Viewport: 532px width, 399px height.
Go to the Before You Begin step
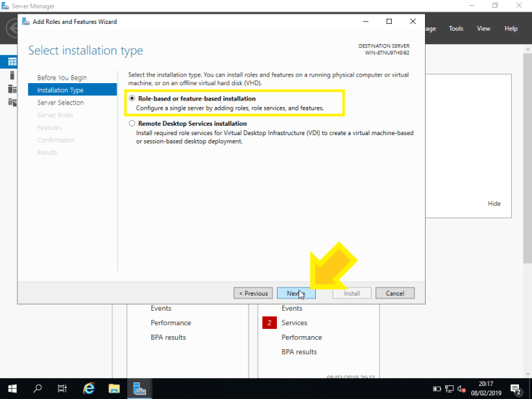61,77
